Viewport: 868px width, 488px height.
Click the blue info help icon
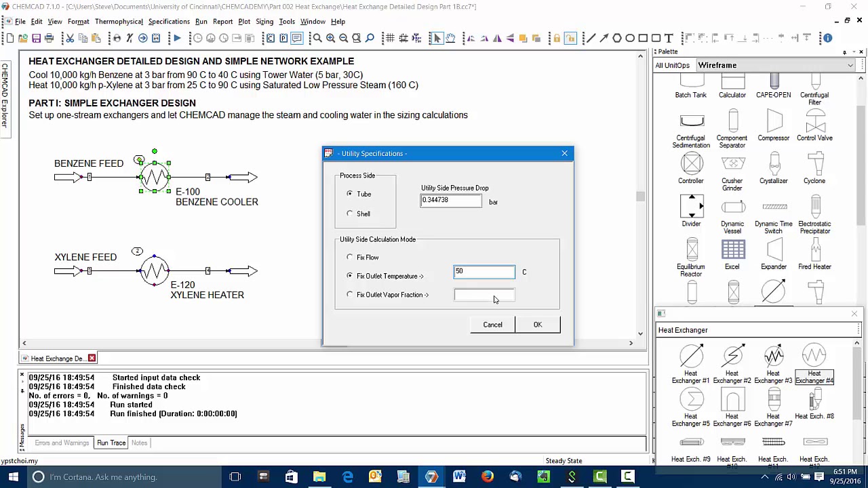click(x=828, y=38)
